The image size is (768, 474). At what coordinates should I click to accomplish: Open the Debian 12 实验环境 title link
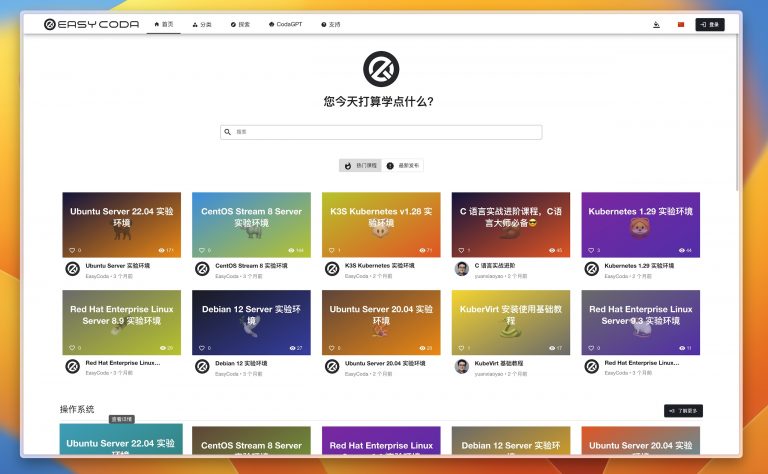241,363
